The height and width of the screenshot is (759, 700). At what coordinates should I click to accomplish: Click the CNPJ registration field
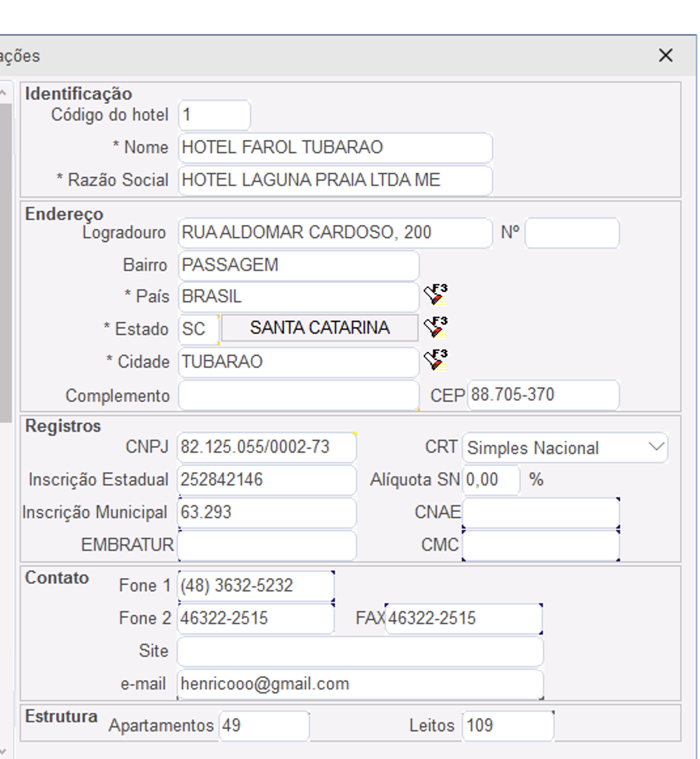coord(267,447)
